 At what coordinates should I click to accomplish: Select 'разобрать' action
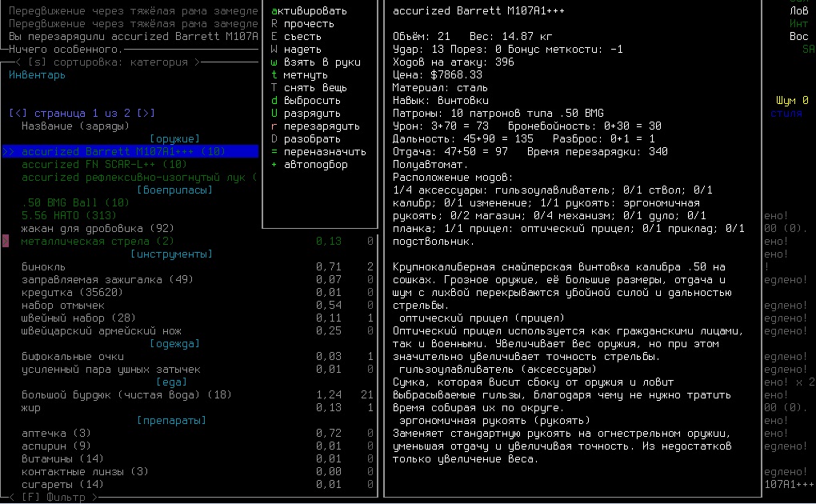(306, 138)
